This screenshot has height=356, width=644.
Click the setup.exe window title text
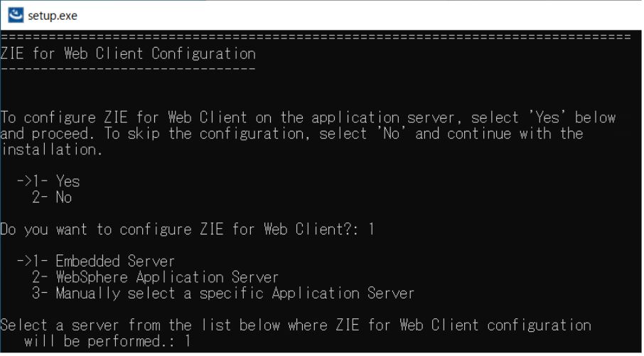coord(53,15)
